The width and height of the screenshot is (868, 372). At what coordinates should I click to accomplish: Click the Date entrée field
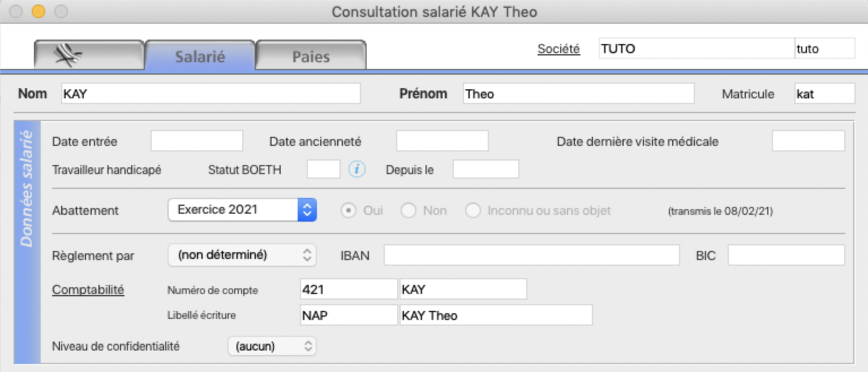click(x=196, y=141)
